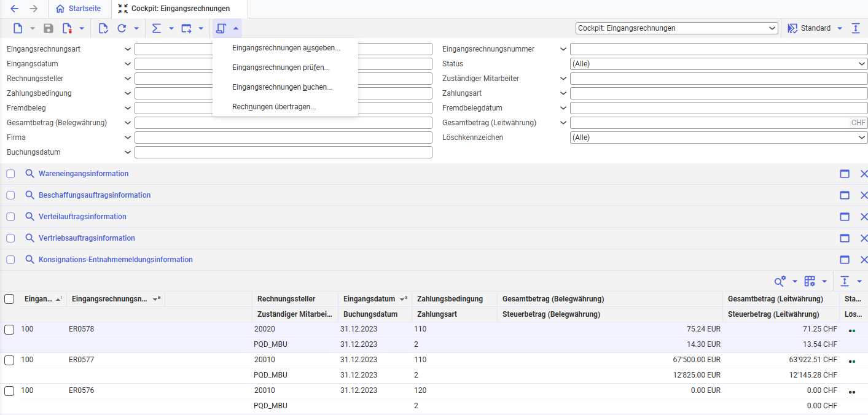Screen dimensions: 868x415
Task: Toggle the Beschaffungsauftragsinformation checkbox
Action: pos(10,195)
